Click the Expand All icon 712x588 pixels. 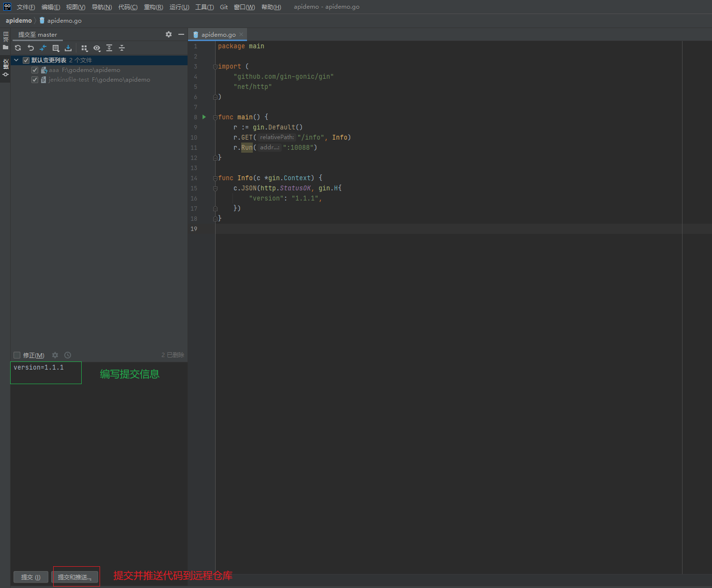click(x=109, y=48)
